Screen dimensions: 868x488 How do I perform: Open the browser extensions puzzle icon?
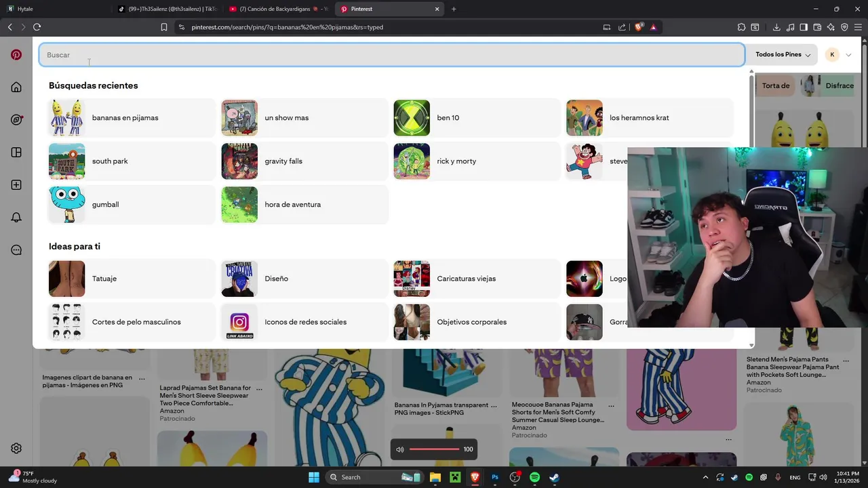[x=741, y=27]
